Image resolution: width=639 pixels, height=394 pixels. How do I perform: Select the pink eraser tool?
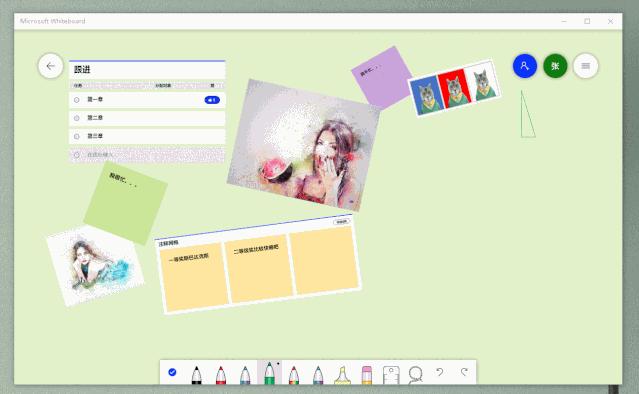point(367,375)
